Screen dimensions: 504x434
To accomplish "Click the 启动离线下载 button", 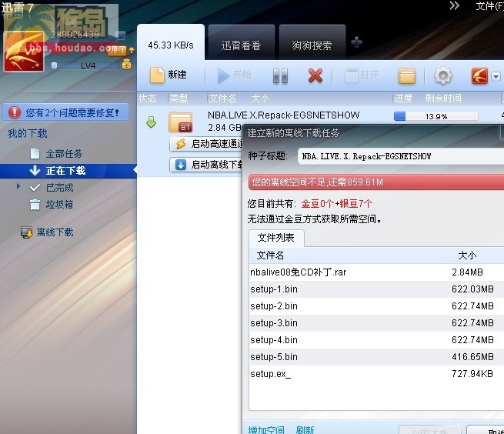I will pyautogui.click(x=206, y=165).
